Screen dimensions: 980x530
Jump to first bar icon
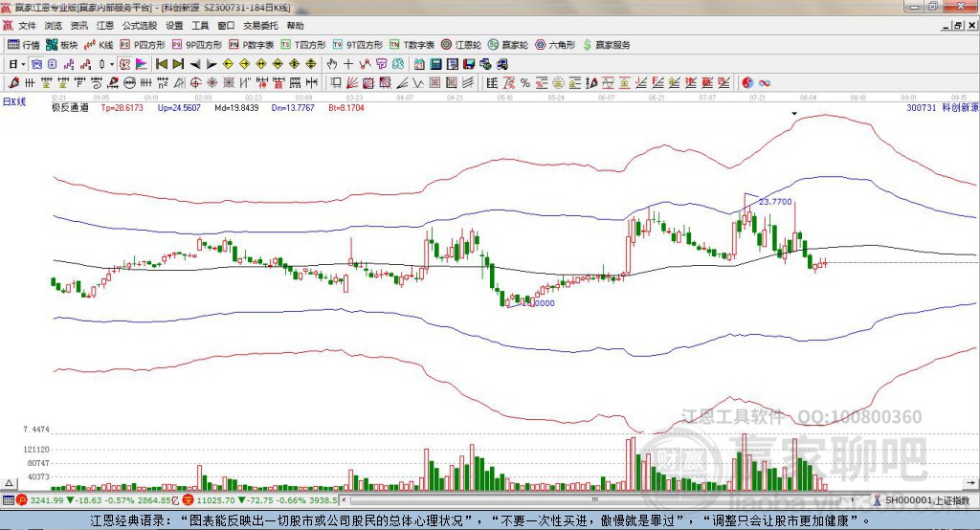click(161, 64)
